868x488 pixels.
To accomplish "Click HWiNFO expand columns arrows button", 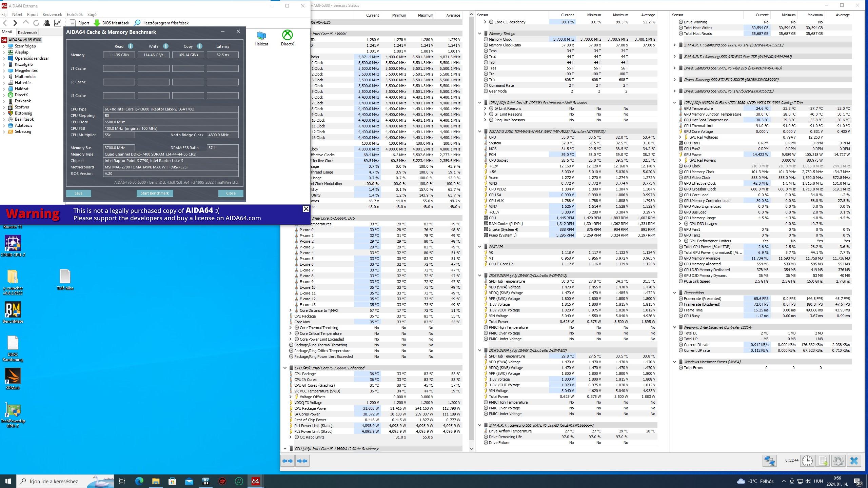I will pos(288,461).
